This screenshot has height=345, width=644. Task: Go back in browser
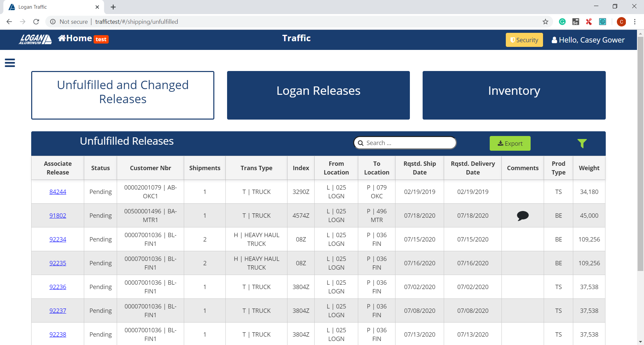tap(9, 22)
